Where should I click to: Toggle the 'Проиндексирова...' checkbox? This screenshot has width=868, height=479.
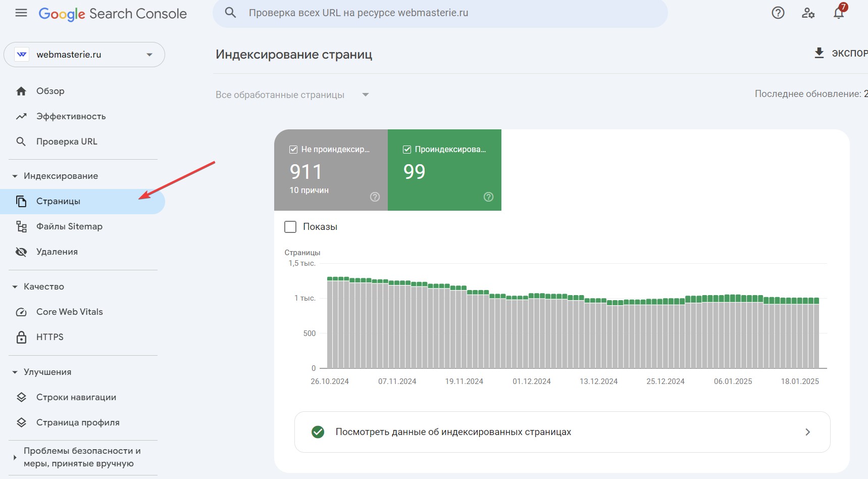tap(407, 150)
